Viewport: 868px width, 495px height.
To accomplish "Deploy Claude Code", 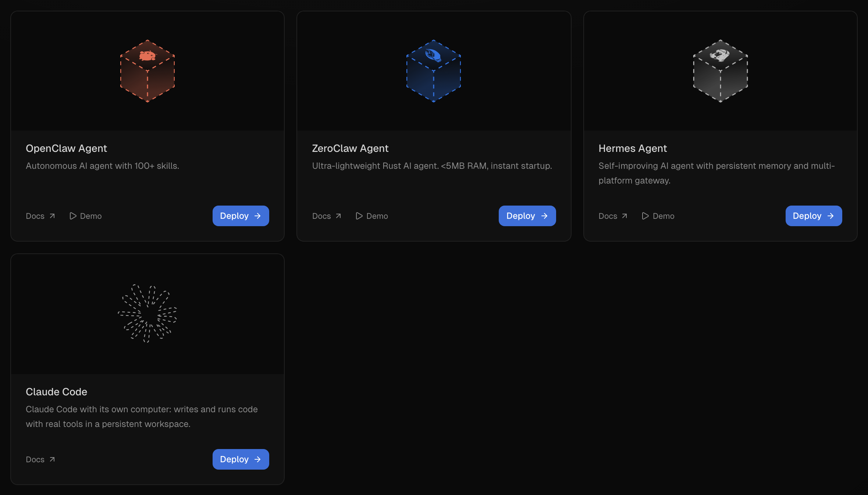I will pos(241,459).
